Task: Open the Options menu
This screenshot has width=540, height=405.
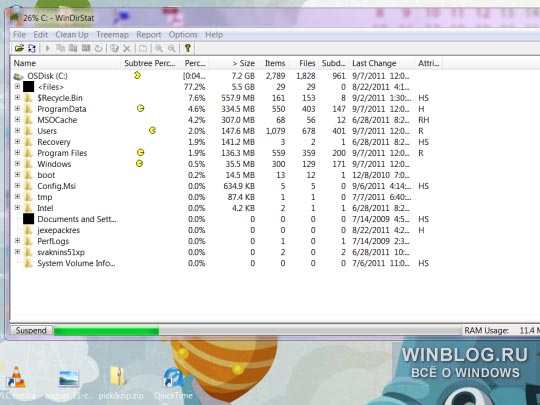Action: point(183,35)
